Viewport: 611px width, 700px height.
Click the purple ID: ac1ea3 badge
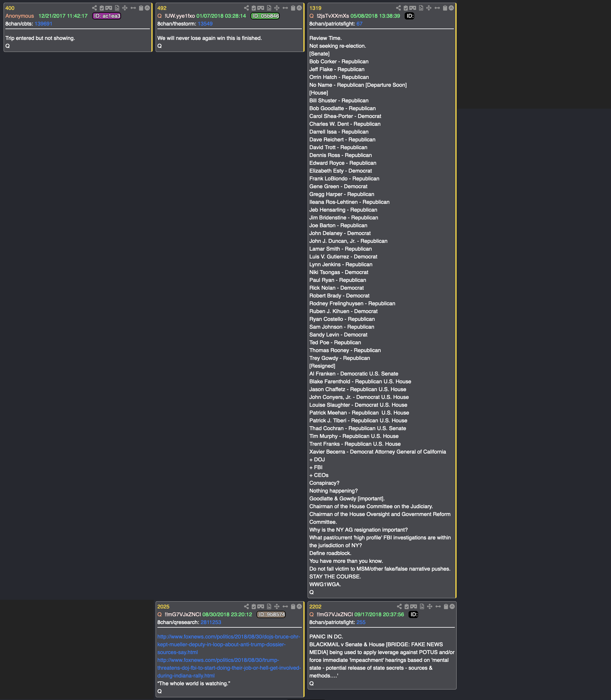107,16
